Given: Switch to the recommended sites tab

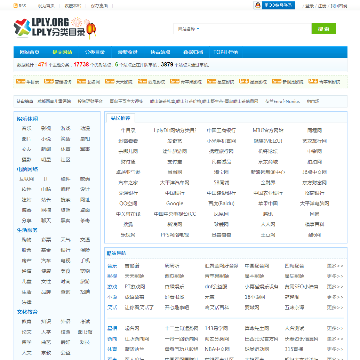Looking at the screenshot, I should click(x=121, y=118).
